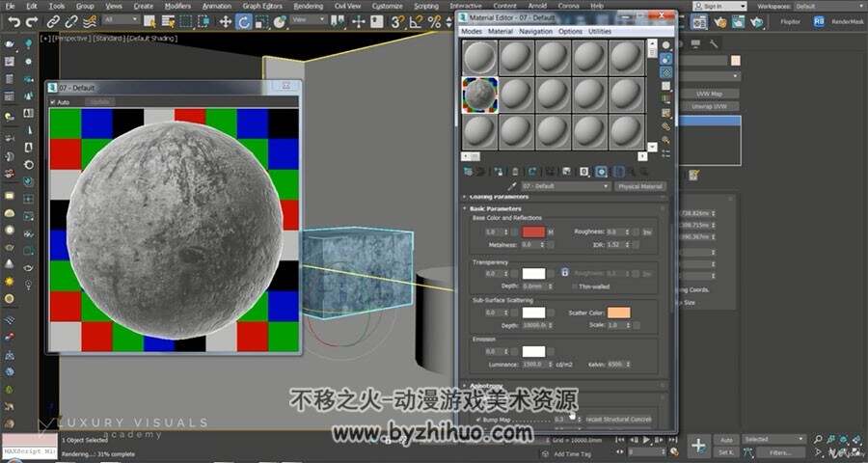Viewport: 868px width, 463px height.
Task: Toggle the transparency roughness lock icon
Action: [x=564, y=273]
